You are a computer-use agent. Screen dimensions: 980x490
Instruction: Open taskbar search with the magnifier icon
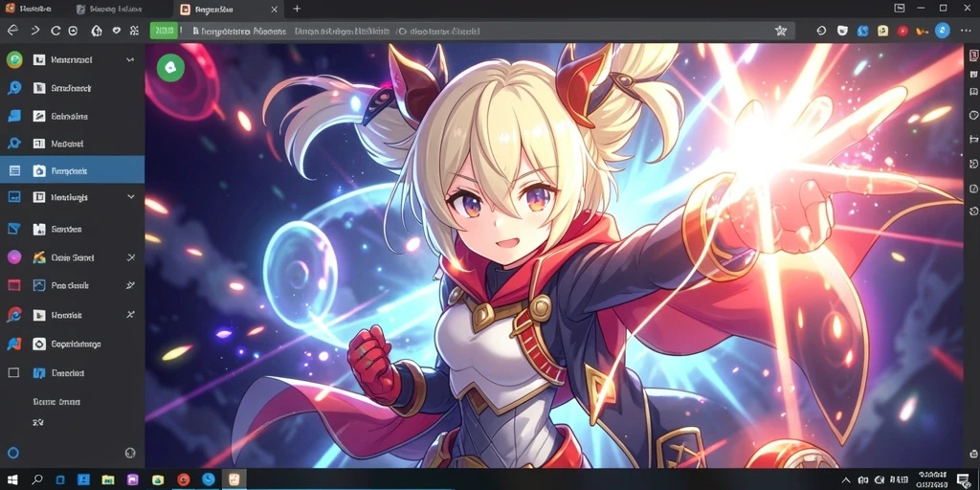click(37, 479)
